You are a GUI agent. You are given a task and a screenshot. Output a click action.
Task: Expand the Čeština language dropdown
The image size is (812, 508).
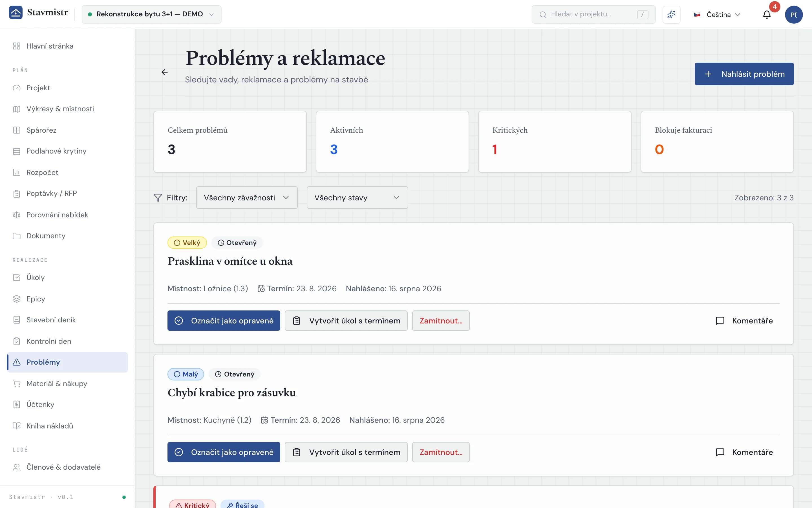[x=717, y=14]
